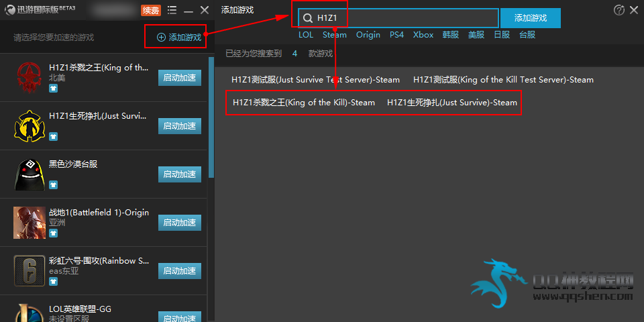
Task: Close the 添加游戏 panel
Action: click(634, 10)
